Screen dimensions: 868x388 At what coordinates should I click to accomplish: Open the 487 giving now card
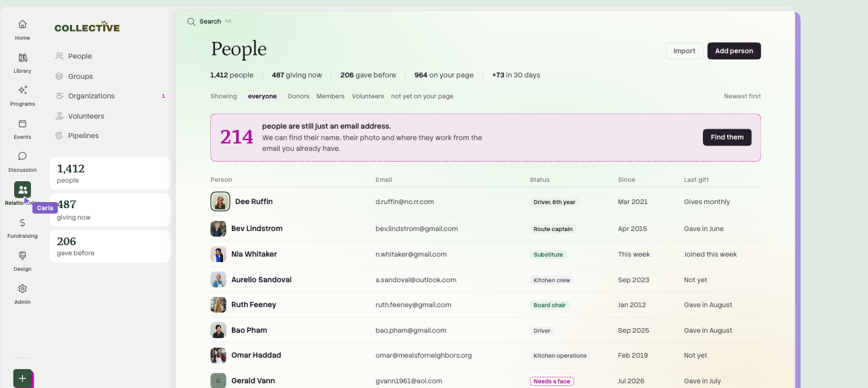[x=110, y=210]
